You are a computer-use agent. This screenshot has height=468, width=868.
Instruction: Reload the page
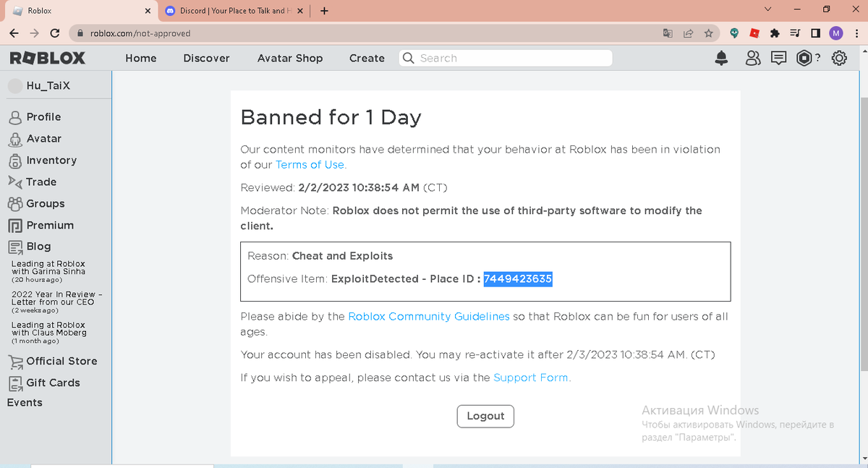pyautogui.click(x=55, y=33)
